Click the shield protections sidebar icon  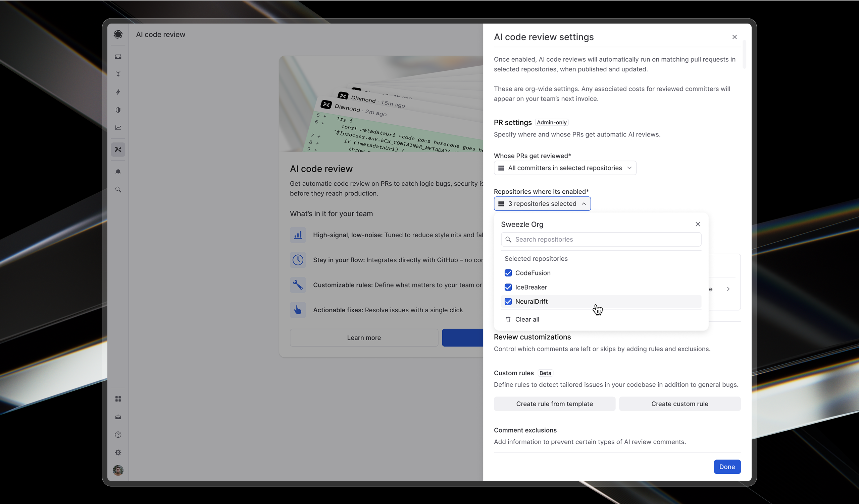tap(118, 110)
